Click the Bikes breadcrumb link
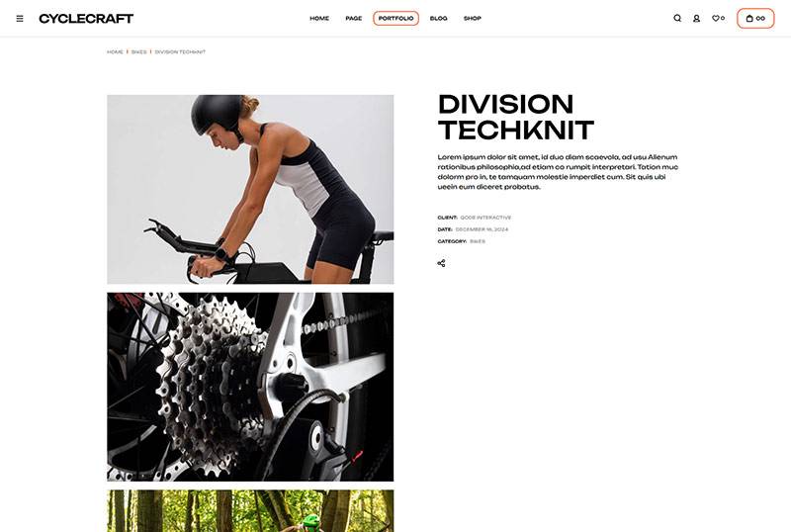This screenshot has width=791, height=532. (138, 52)
